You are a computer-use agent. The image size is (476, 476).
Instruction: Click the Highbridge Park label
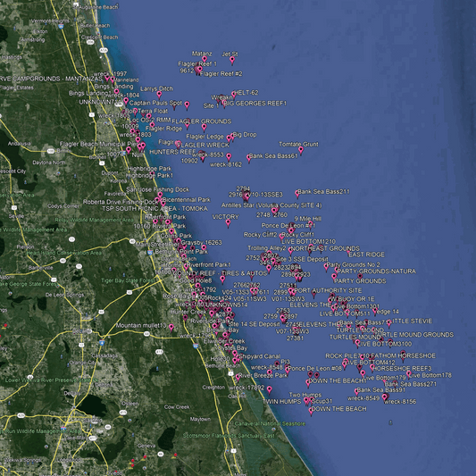click(150, 169)
